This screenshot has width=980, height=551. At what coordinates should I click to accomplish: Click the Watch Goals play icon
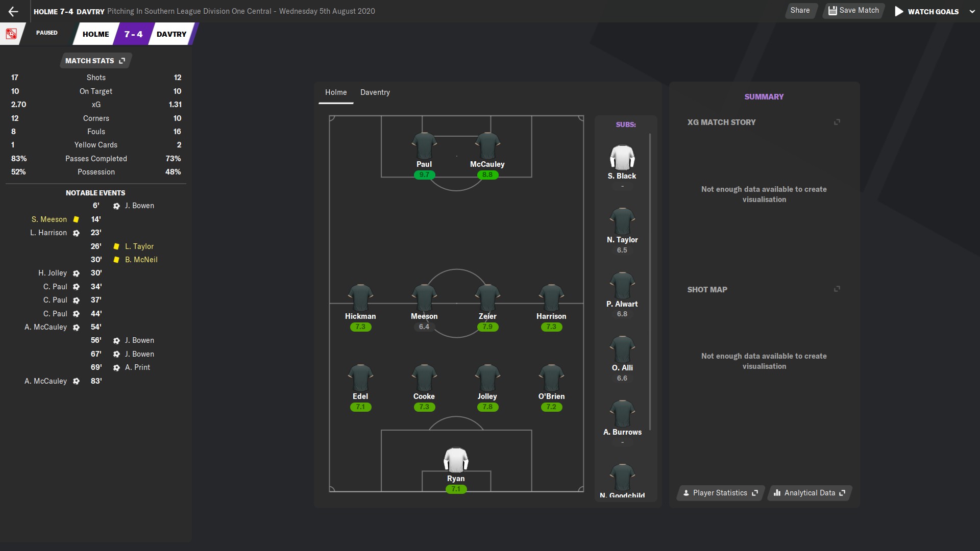point(899,11)
